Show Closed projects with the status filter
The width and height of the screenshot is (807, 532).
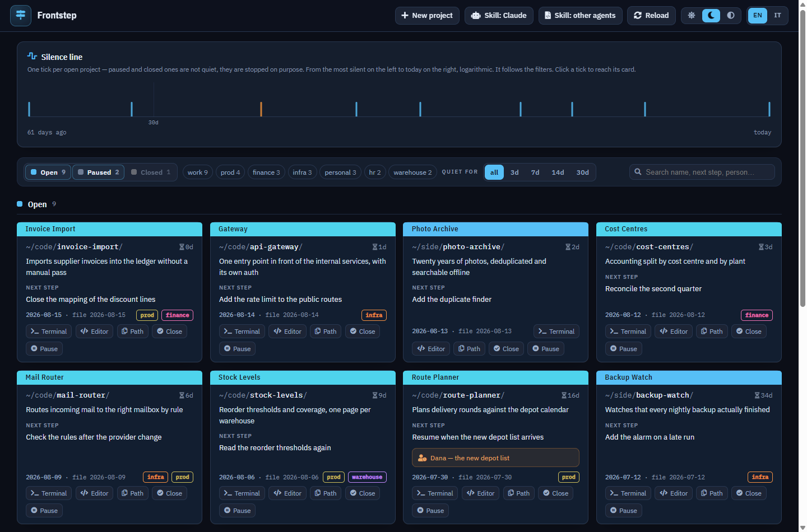click(x=151, y=172)
